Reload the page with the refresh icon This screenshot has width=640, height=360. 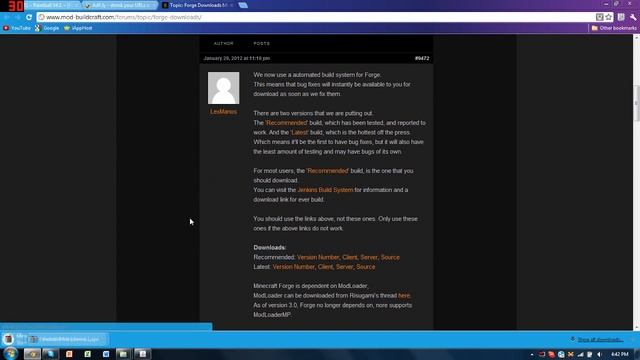(x=29, y=17)
